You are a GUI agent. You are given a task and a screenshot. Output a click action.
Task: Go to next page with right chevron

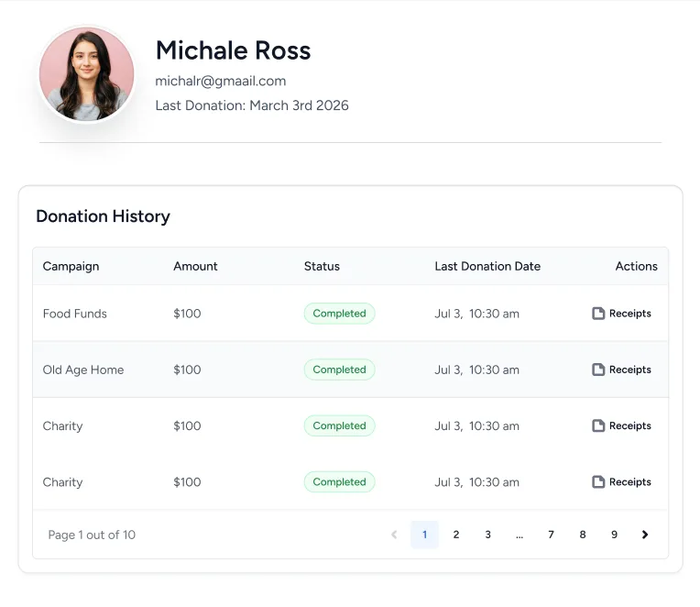[x=645, y=535]
